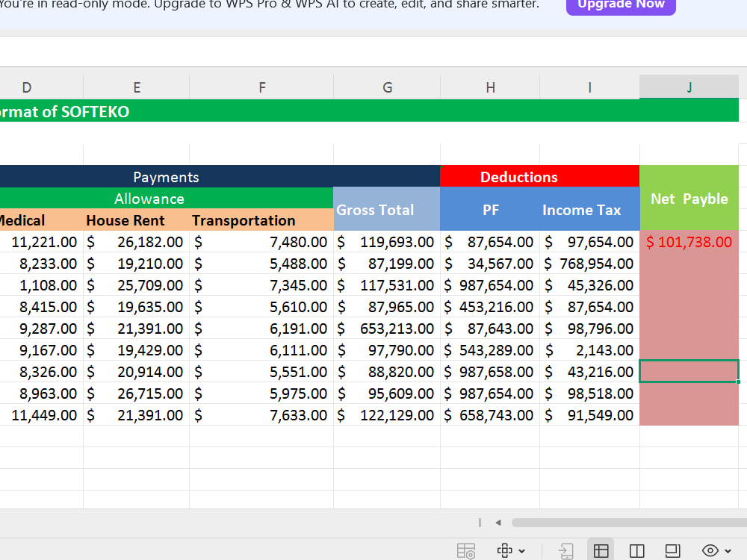Click the Upgrade Now button
Image resolution: width=747 pixels, height=560 pixels.
pyautogui.click(x=620, y=4)
